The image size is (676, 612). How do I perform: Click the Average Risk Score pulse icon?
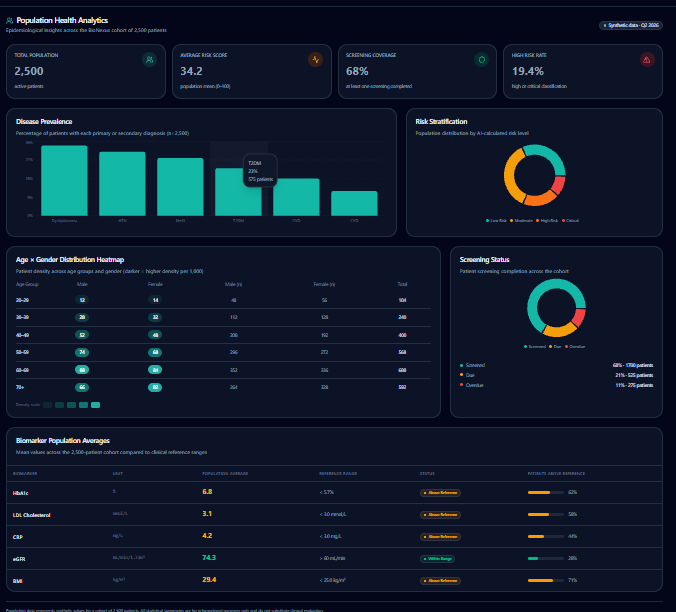pos(316,59)
